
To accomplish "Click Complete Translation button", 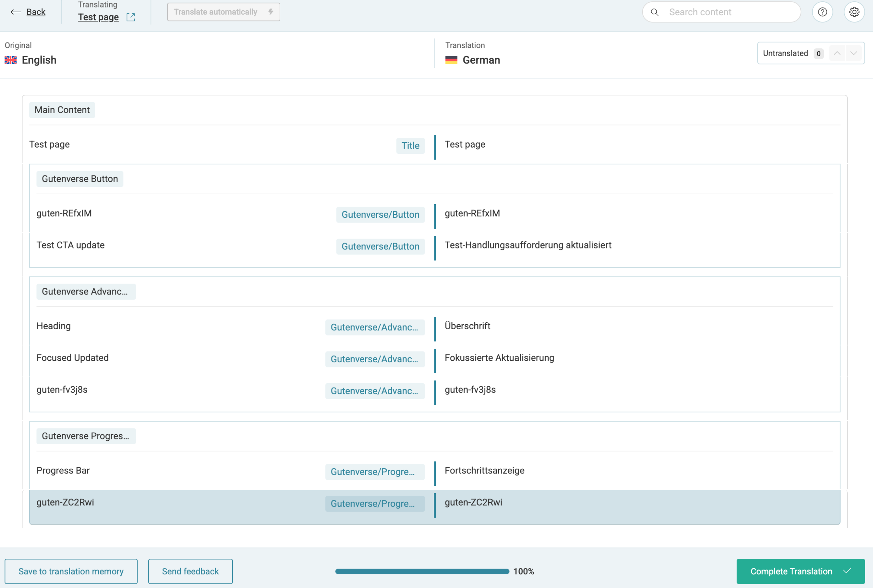I will pos(801,571).
